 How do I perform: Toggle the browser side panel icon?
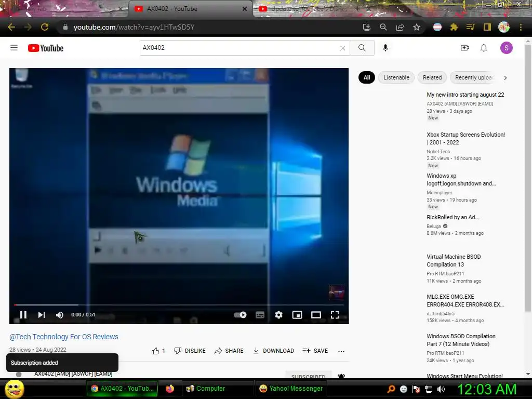coord(487,27)
